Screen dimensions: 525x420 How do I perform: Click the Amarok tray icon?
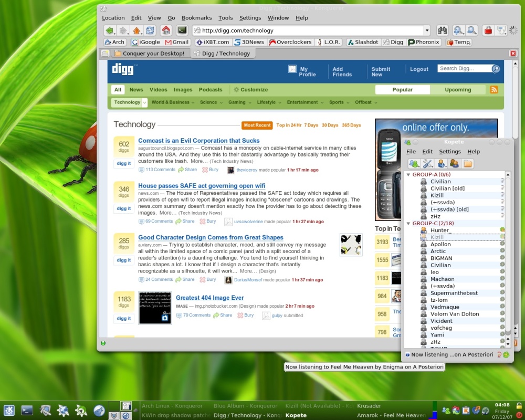(485, 410)
